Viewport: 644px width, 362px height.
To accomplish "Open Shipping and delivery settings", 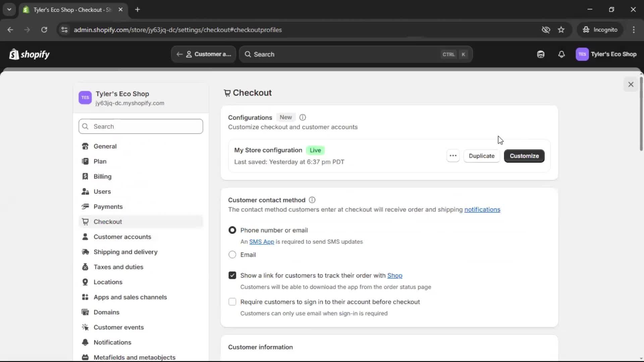I will [x=126, y=252].
